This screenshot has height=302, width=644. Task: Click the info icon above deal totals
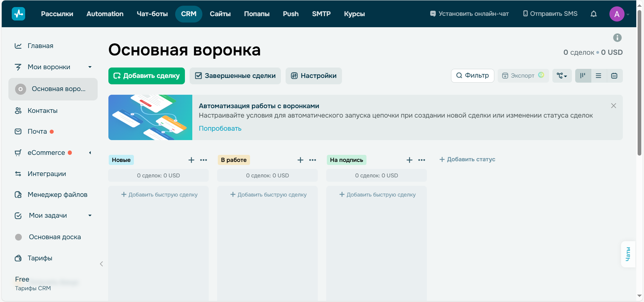pyautogui.click(x=617, y=38)
